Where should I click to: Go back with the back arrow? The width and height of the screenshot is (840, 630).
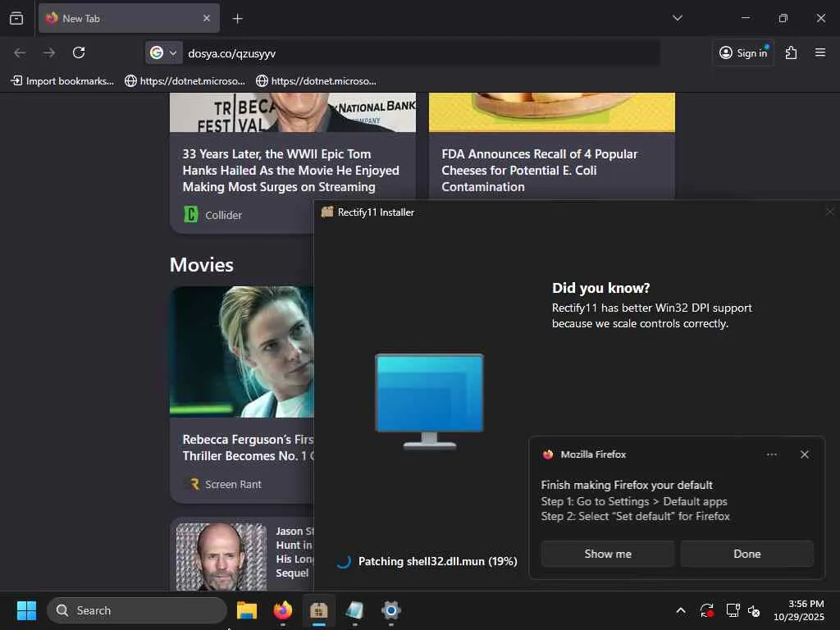[x=20, y=52]
